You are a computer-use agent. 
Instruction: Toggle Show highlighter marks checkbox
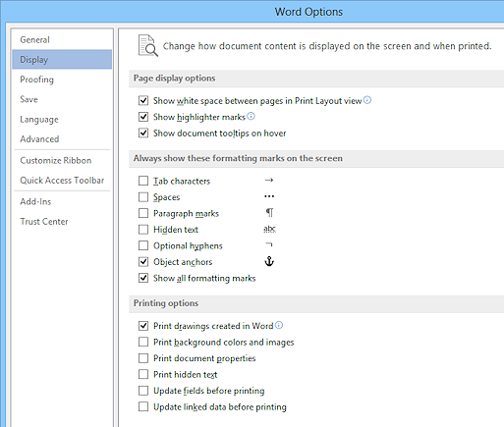click(143, 117)
